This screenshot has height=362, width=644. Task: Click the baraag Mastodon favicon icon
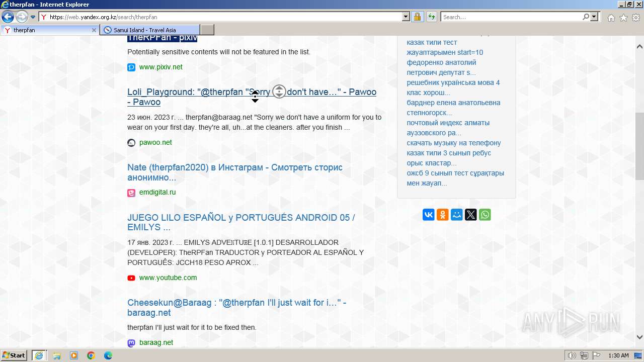[x=131, y=343]
